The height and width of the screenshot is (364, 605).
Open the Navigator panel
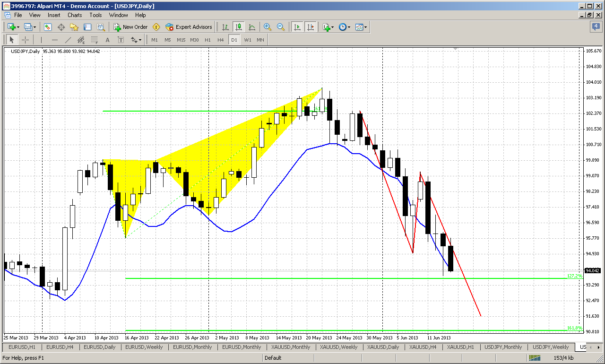[x=74, y=27]
